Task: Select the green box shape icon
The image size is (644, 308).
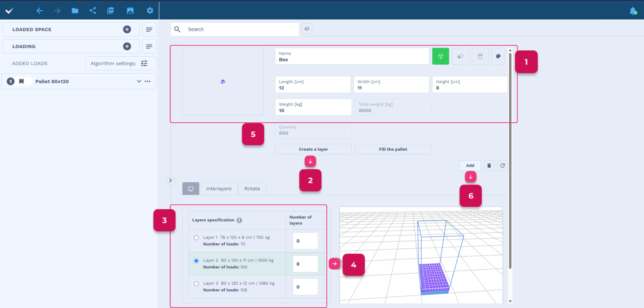Action: click(440, 56)
